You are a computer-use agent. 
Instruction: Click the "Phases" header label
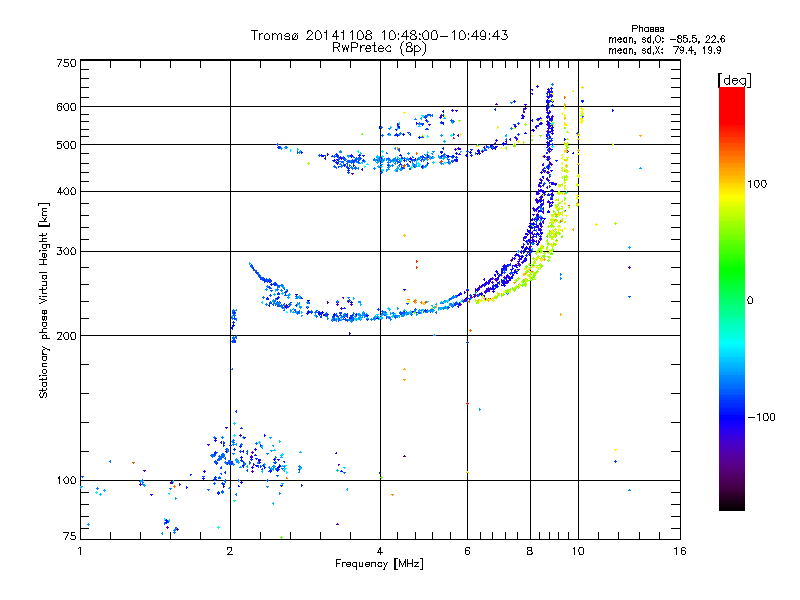[x=647, y=29]
